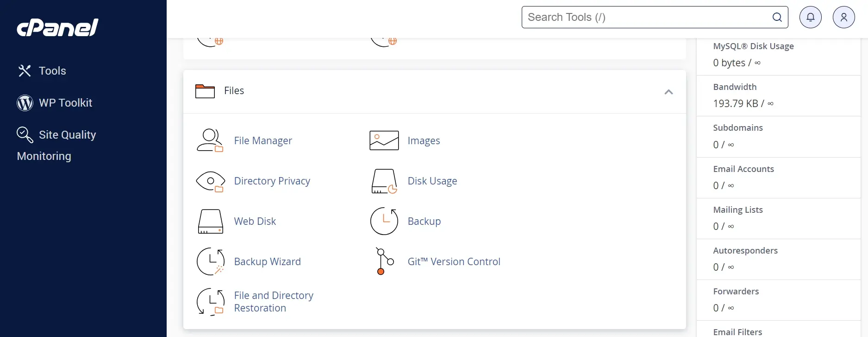Image resolution: width=868 pixels, height=337 pixels.
Task: Click the Backup Wizard icon
Action: 211,261
